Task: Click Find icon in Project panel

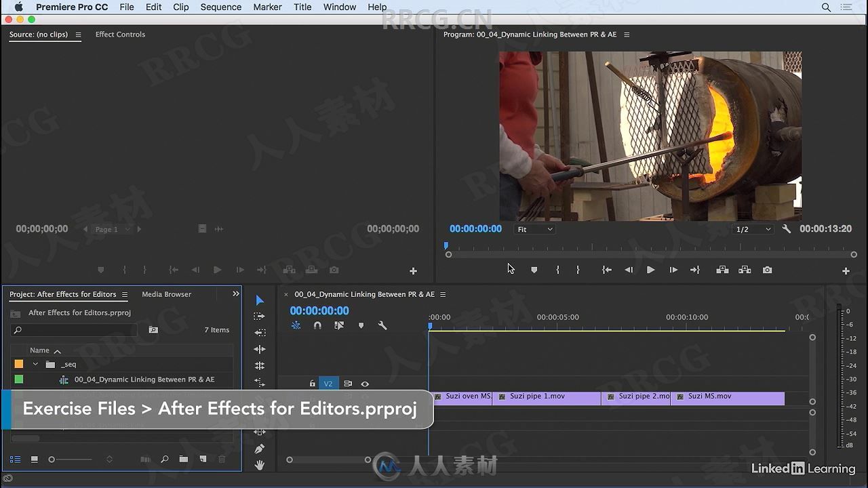Action: (x=165, y=460)
